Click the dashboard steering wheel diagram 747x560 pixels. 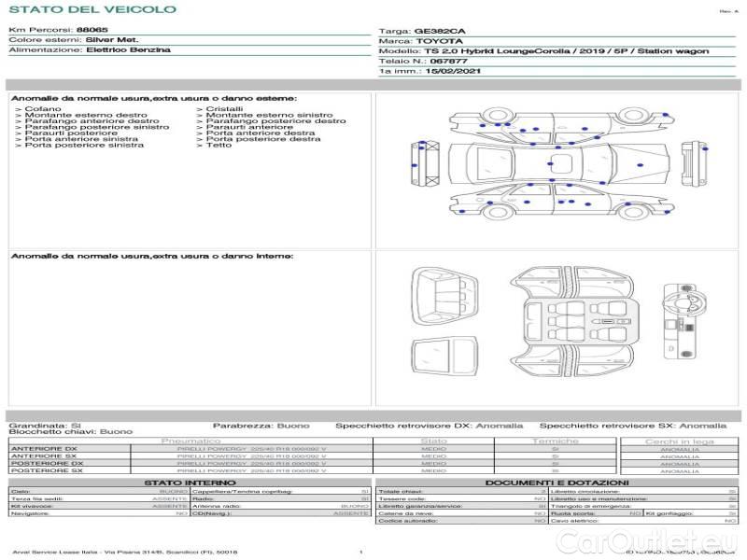point(684,321)
